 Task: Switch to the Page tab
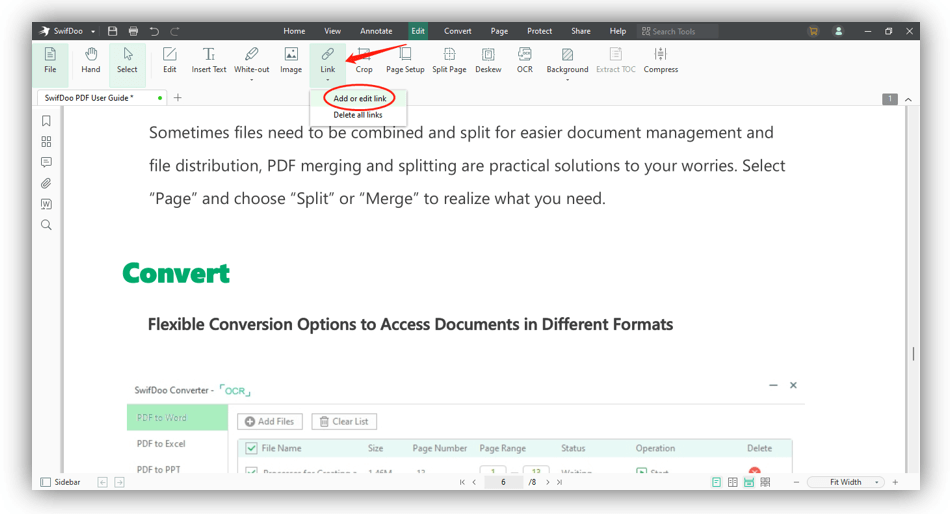pos(499,31)
